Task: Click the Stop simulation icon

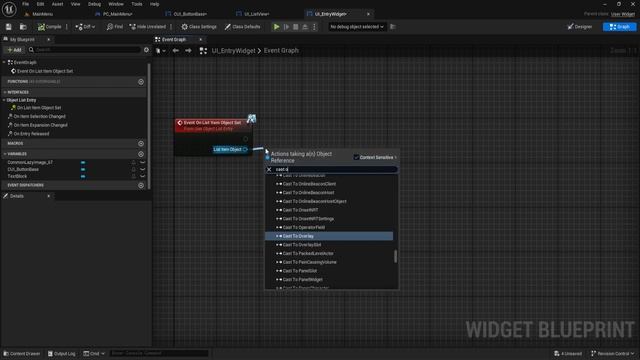Action: (x=296, y=27)
